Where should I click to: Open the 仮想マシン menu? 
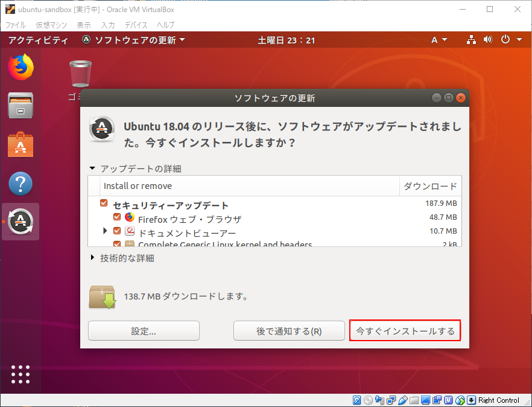51,25
